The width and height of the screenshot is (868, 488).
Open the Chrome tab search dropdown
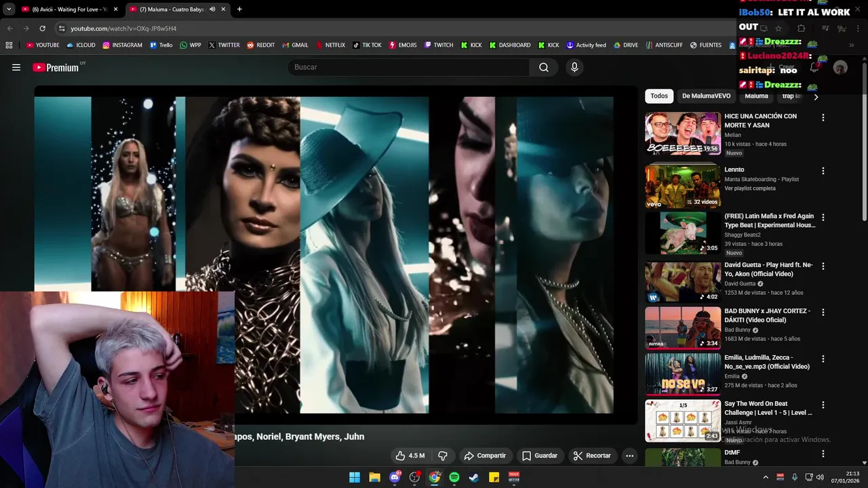9,9
